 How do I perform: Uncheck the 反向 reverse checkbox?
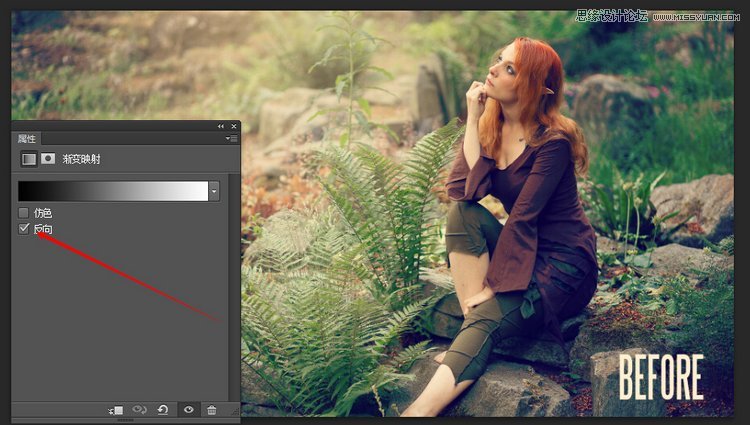[24, 229]
